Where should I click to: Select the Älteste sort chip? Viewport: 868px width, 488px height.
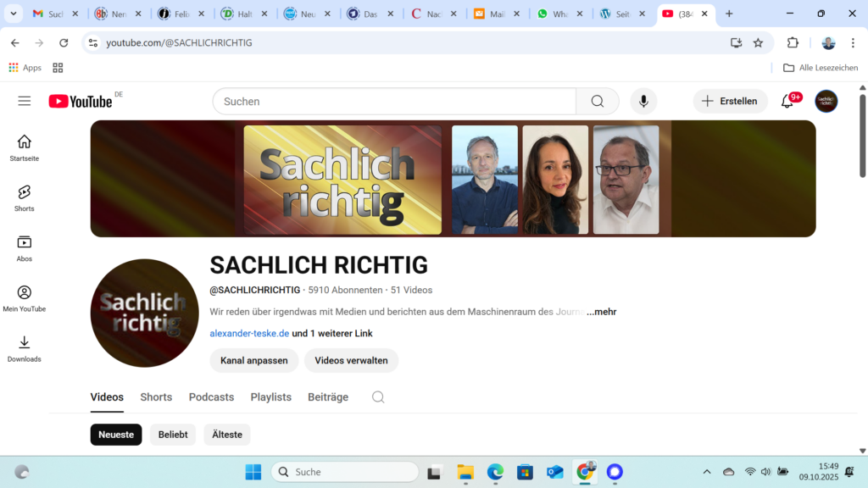227,435
